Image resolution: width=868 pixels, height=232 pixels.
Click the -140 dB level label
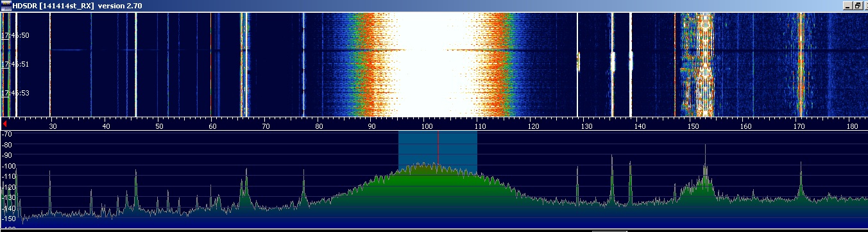coord(8,209)
